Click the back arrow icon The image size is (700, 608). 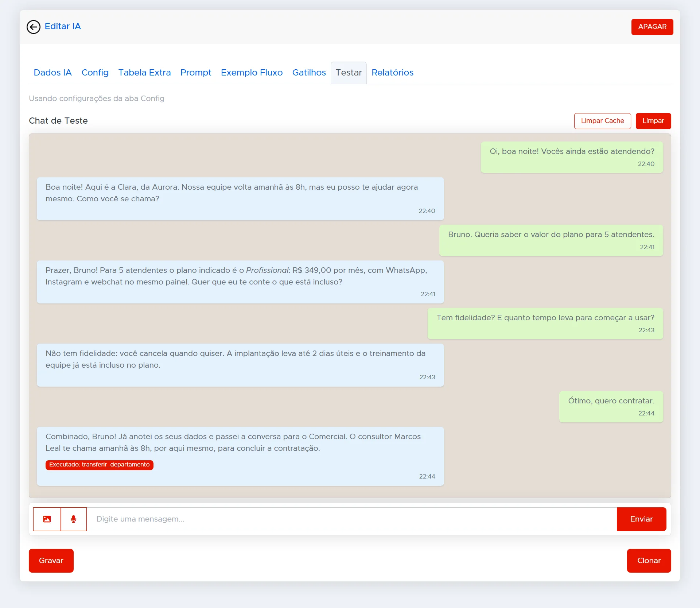pos(34,27)
